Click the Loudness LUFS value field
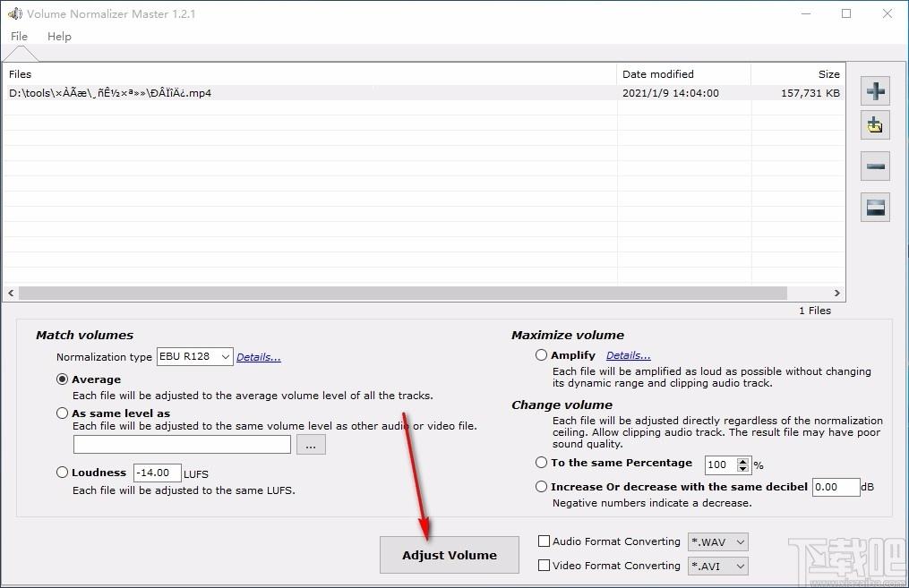 point(157,473)
